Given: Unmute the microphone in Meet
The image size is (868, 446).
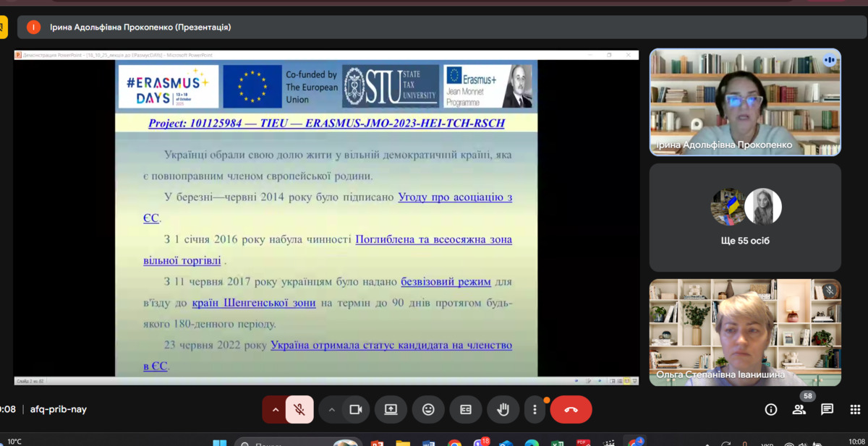Looking at the screenshot, I should click(x=299, y=410).
